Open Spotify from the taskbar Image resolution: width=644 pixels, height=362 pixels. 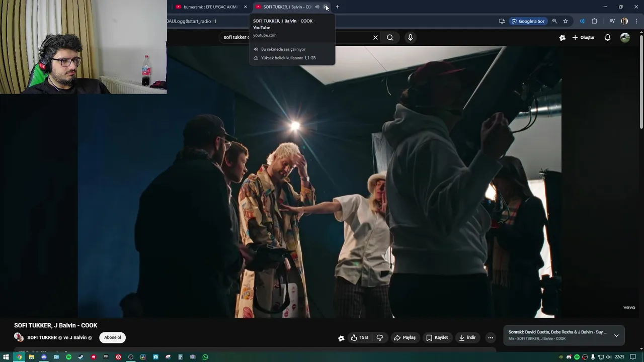click(x=69, y=357)
